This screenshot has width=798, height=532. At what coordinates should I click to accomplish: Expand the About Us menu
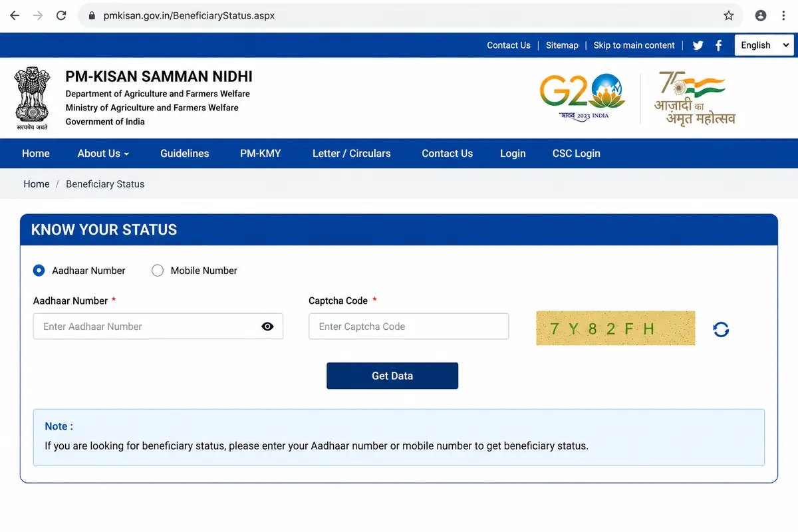pos(103,153)
